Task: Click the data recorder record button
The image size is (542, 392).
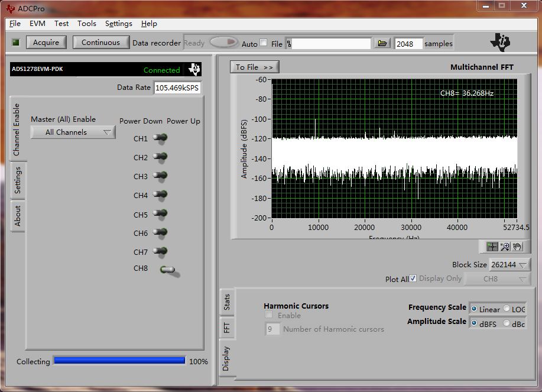Action: pos(224,42)
